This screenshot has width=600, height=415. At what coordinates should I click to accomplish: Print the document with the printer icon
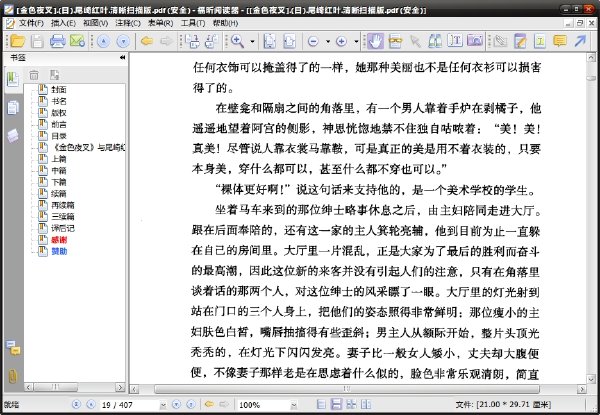(57, 41)
